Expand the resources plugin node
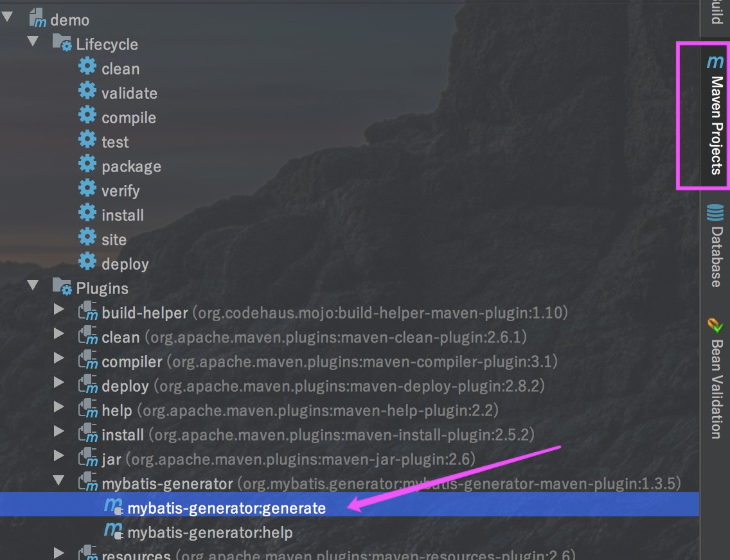The width and height of the screenshot is (730, 560). tap(58, 553)
